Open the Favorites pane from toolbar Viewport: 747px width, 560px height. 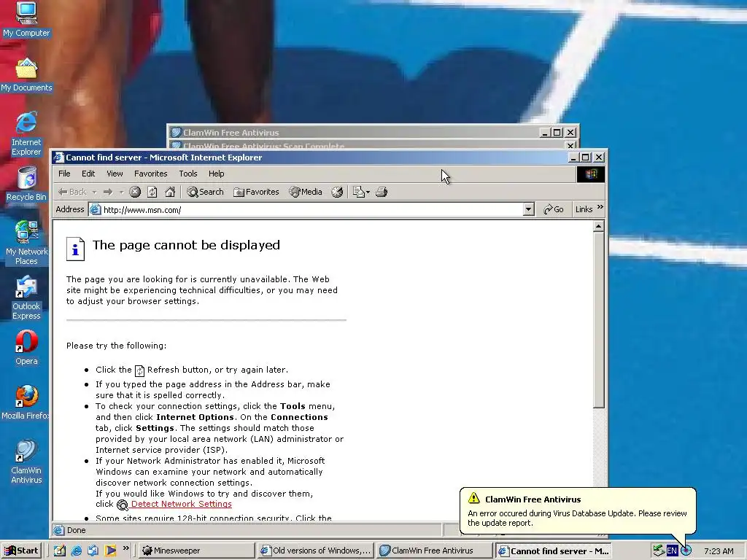(x=256, y=192)
